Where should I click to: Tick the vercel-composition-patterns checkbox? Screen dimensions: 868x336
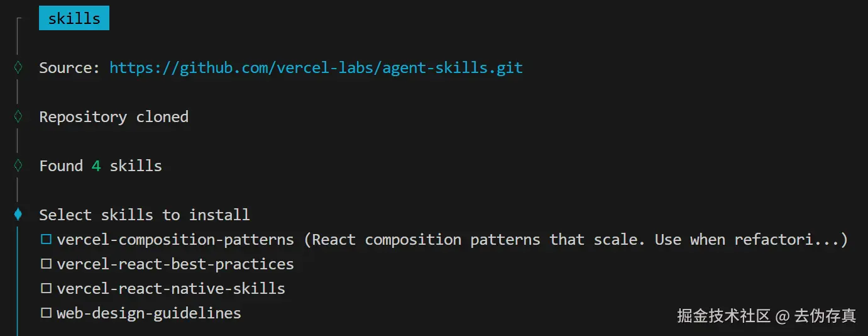coord(46,240)
